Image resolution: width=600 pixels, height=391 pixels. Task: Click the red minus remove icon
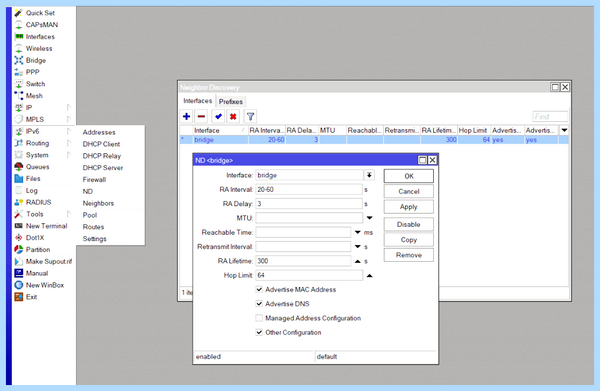click(x=201, y=116)
